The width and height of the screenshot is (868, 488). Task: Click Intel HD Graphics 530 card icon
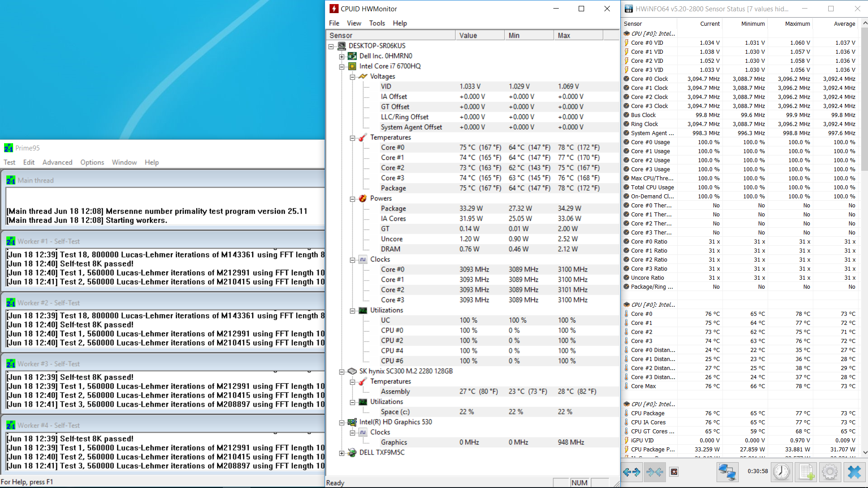352,422
